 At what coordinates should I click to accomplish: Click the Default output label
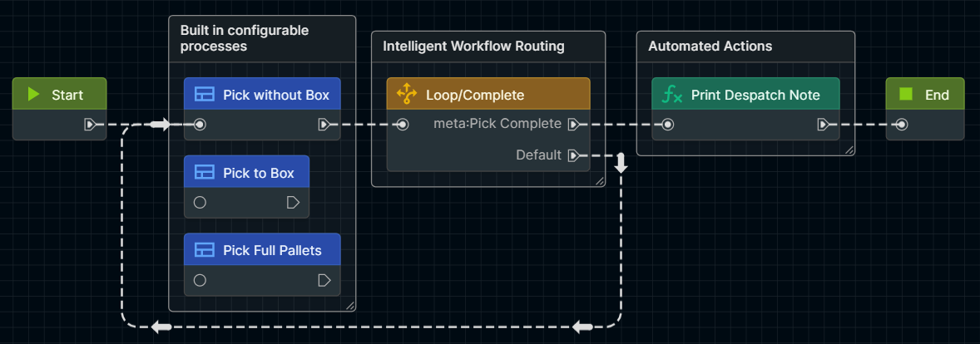[x=539, y=155]
